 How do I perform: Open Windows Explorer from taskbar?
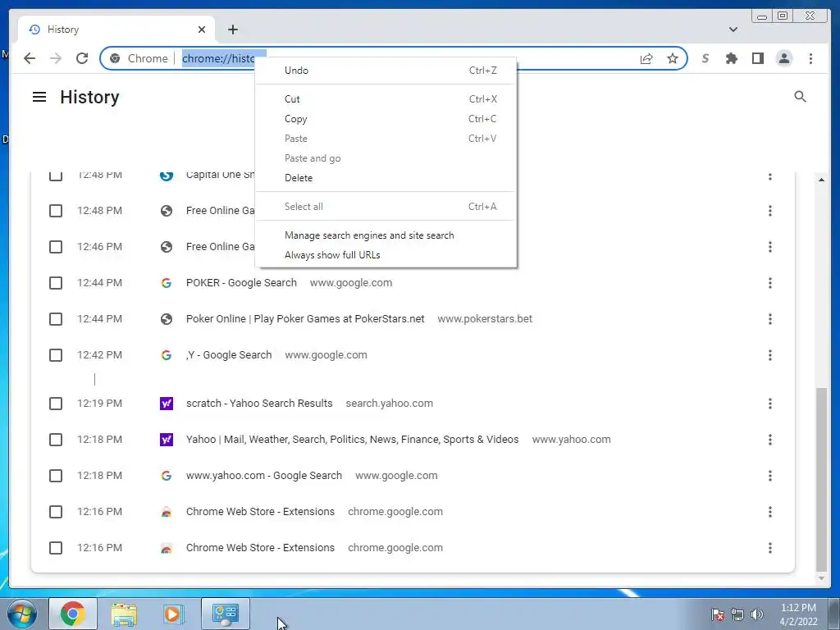point(124,614)
